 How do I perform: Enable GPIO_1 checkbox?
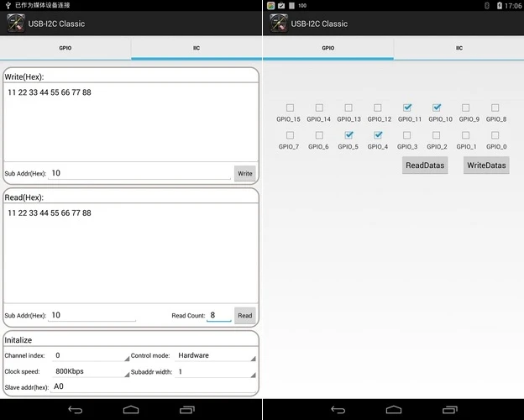465,135
